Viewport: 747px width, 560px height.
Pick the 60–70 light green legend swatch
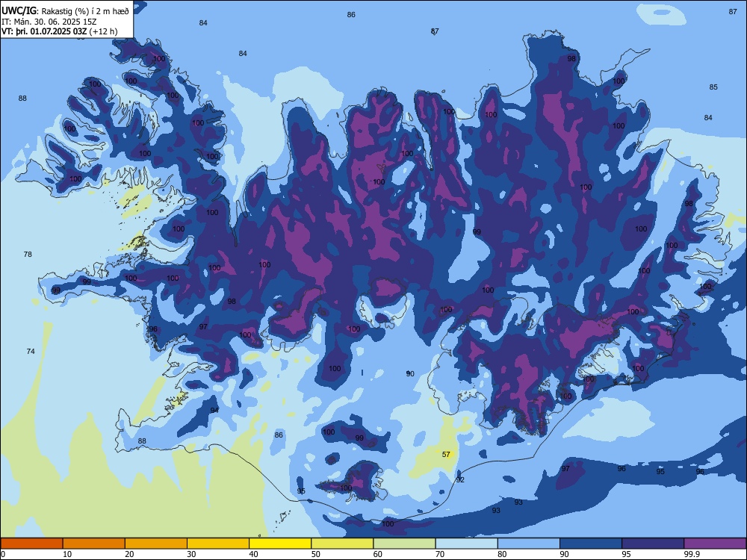[x=404, y=544]
